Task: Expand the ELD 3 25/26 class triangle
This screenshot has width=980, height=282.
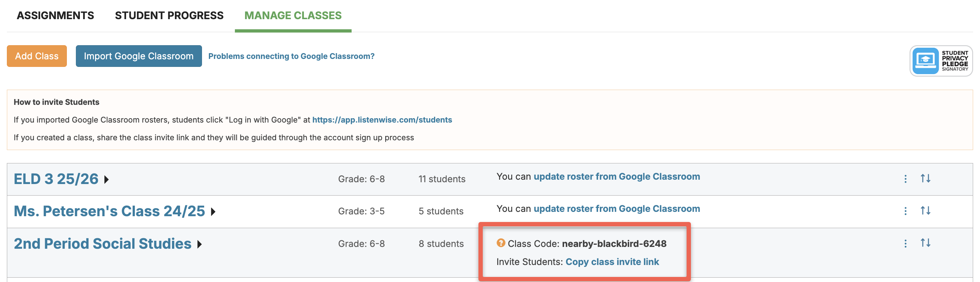Action: [107, 180]
